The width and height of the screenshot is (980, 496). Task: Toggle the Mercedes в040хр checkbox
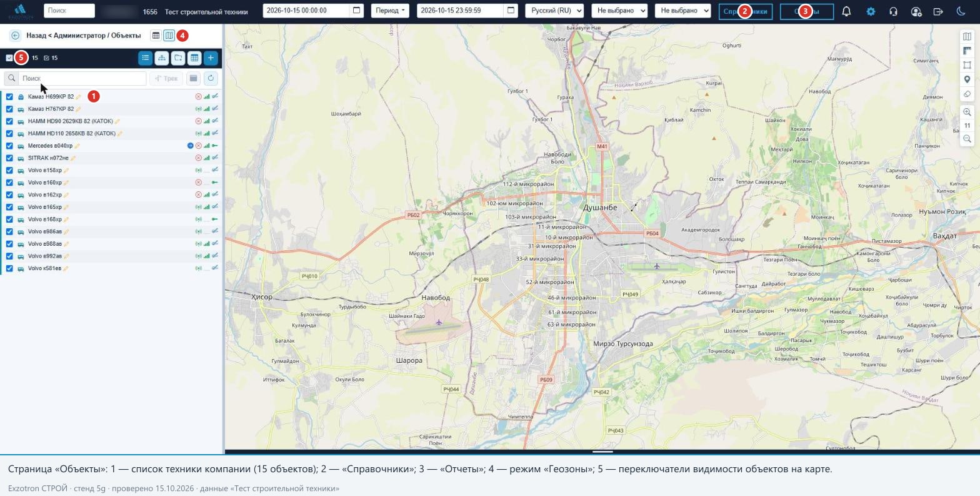[x=9, y=146]
